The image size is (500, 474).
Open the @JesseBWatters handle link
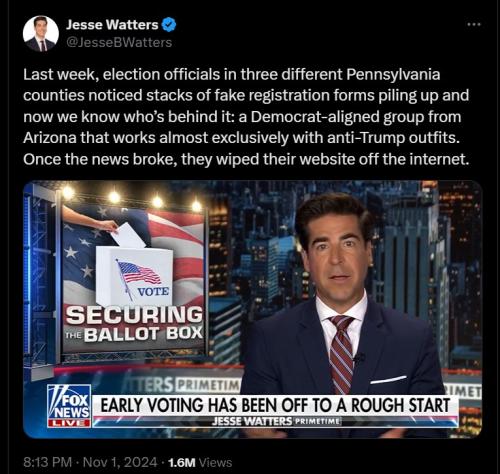pos(119,42)
